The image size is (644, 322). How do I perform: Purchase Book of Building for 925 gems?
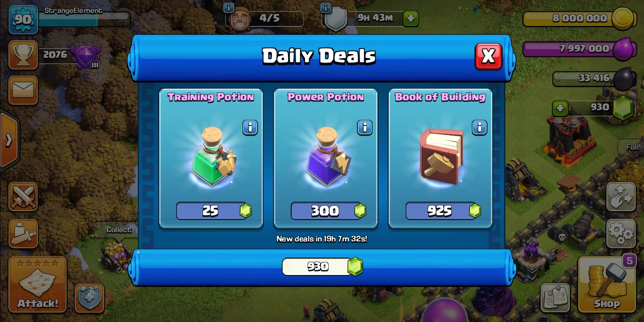443,211
